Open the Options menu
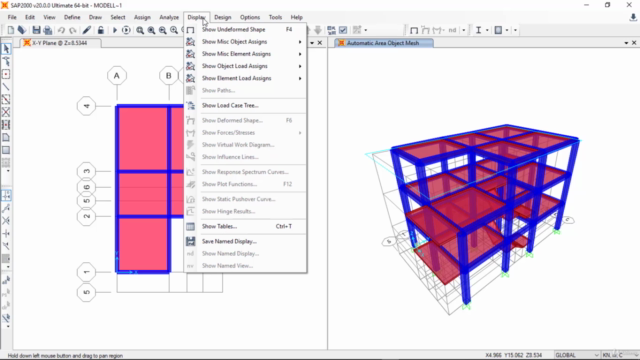Image resolution: width=640 pixels, height=360 pixels. click(250, 17)
